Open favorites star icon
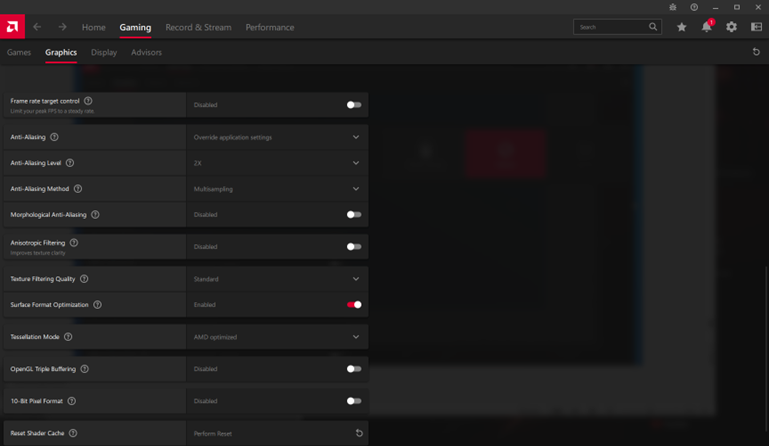This screenshot has width=769, height=446. click(x=682, y=27)
